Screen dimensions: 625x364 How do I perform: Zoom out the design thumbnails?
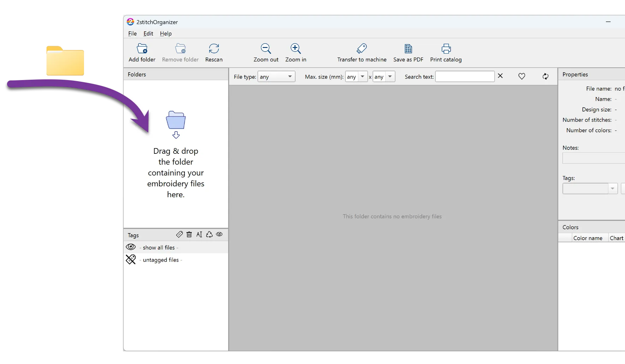[x=266, y=48]
